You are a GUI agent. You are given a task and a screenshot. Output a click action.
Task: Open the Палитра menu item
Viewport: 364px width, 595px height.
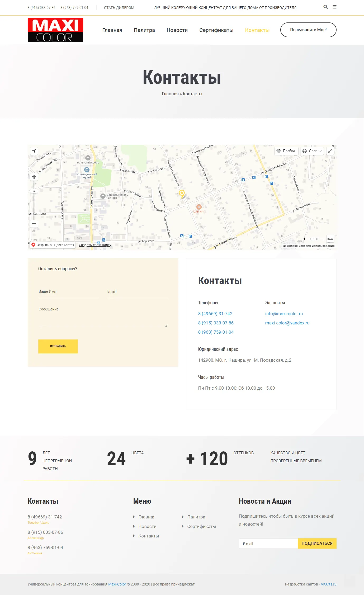click(144, 30)
